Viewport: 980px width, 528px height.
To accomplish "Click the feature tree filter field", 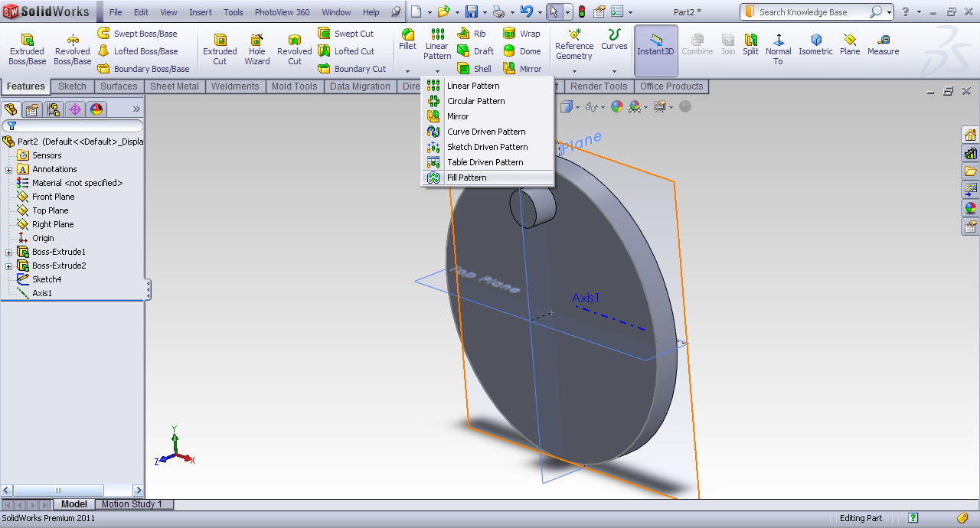I will coord(73,125).
